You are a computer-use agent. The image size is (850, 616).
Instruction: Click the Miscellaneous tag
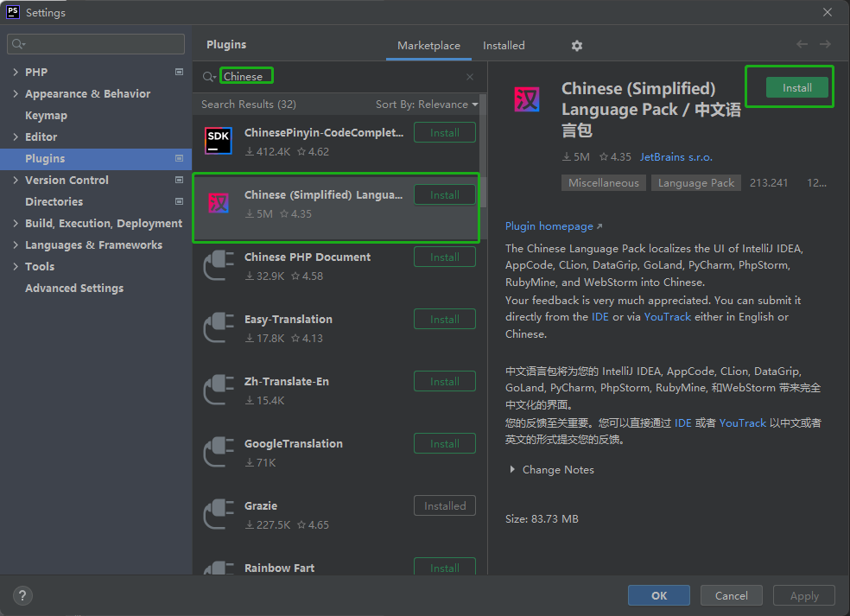coord(603,183)
